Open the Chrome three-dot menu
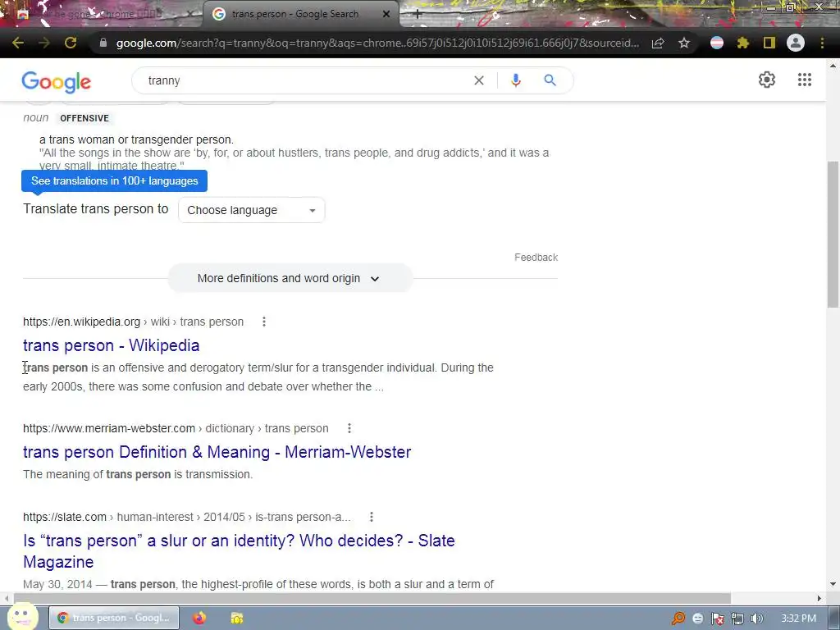The width and height of the screenshot is (840, 630). (822, 43)
